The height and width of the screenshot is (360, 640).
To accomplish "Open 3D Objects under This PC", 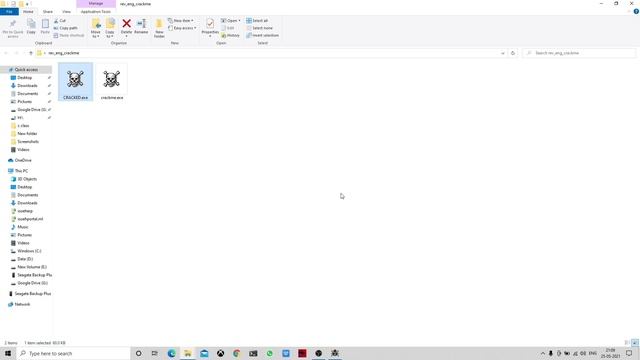I will pyautogui.click(x=27, y=179).
